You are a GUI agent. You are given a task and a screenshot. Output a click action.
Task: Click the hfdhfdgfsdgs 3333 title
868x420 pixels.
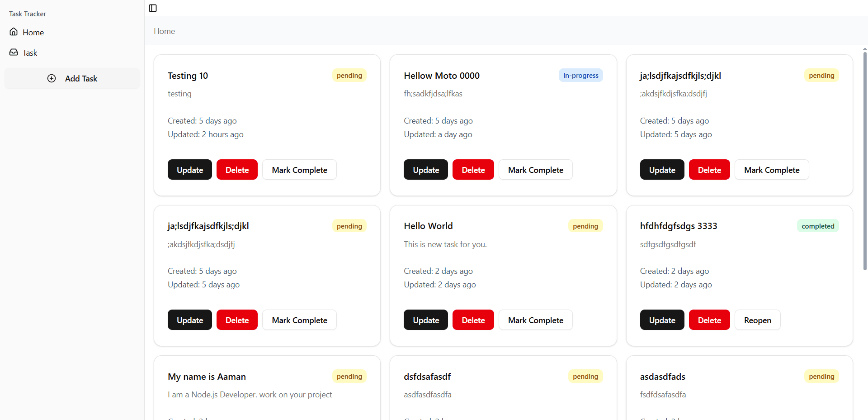[x=679, y=226]
